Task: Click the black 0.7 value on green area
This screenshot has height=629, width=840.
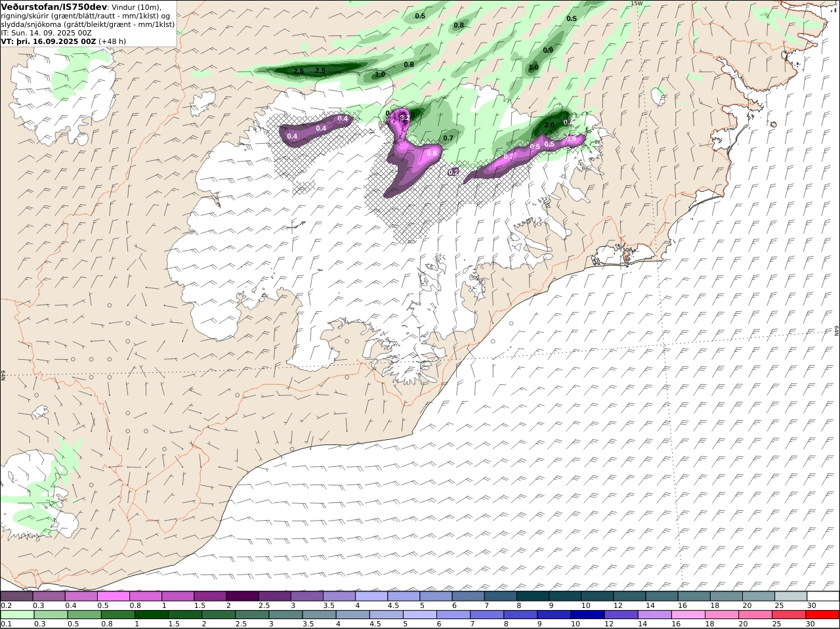Action: click(448, 138)
